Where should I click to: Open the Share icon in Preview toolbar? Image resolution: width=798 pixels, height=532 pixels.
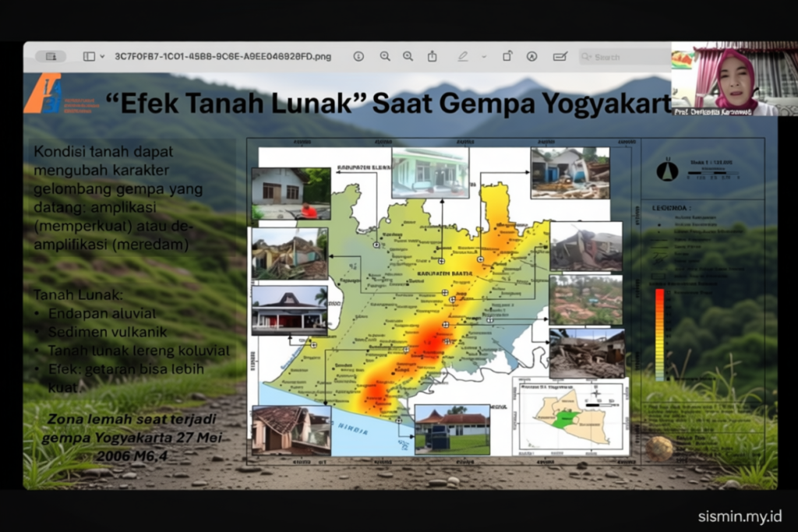(x=433, y=57)
